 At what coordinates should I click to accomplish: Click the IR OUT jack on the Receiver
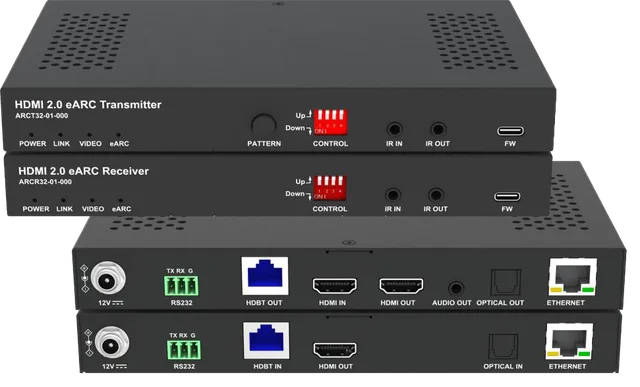pos(436,195)
